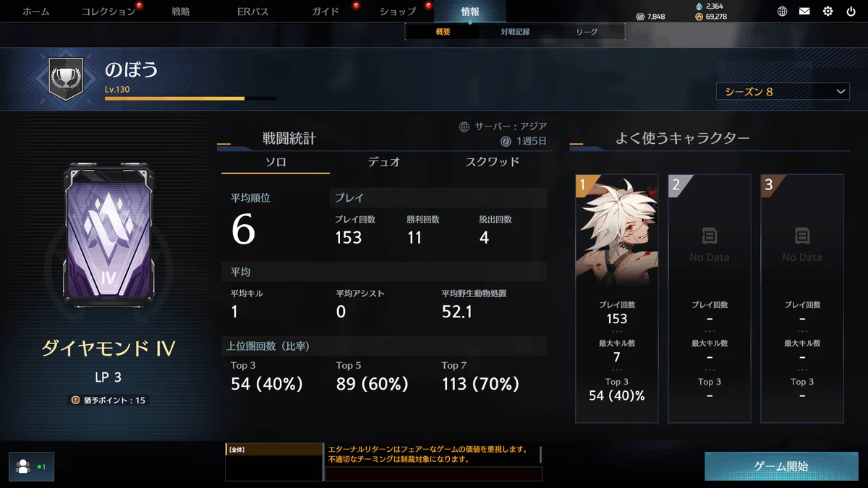Click the 平均アシスト value 0
The width and height of the screenshot is (868, 488).
click(x=341, y=312)
